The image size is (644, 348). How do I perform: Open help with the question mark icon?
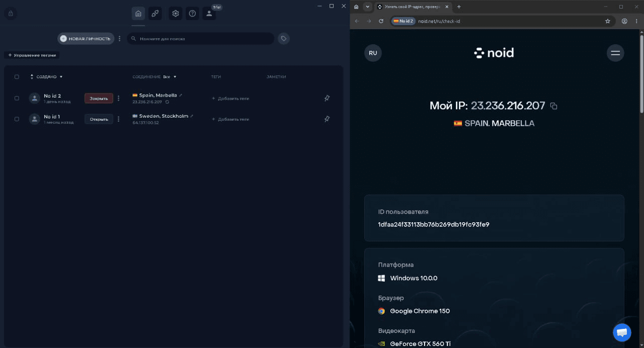tap(192, 14)
